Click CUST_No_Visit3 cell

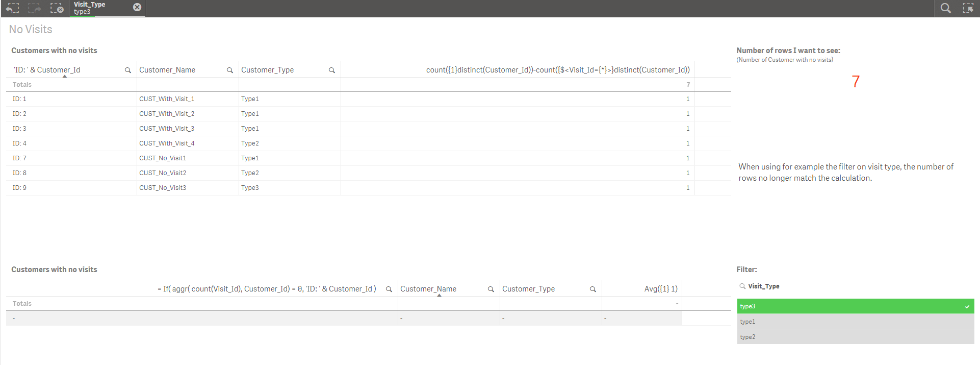pos(188,188)
